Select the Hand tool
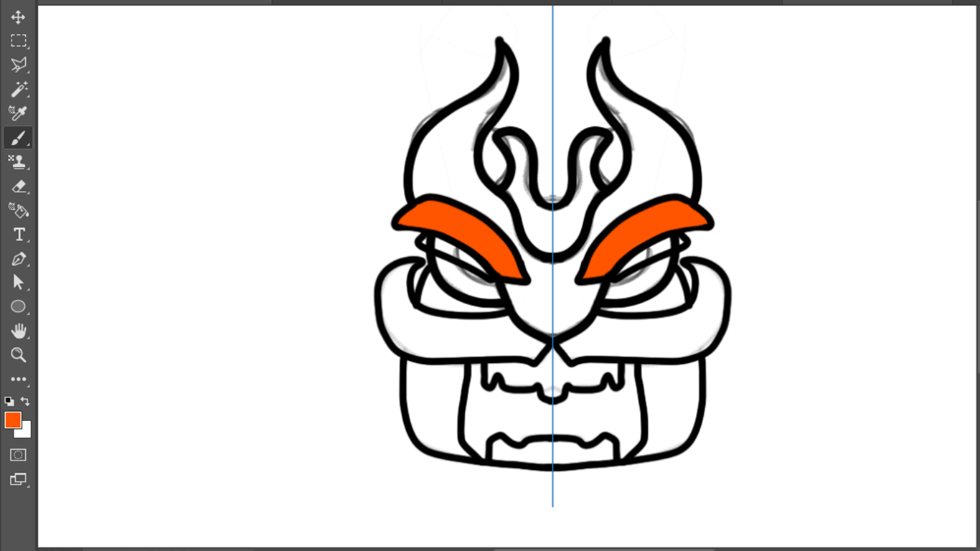The height and width of the screenshot is (551, 980). 18,331
